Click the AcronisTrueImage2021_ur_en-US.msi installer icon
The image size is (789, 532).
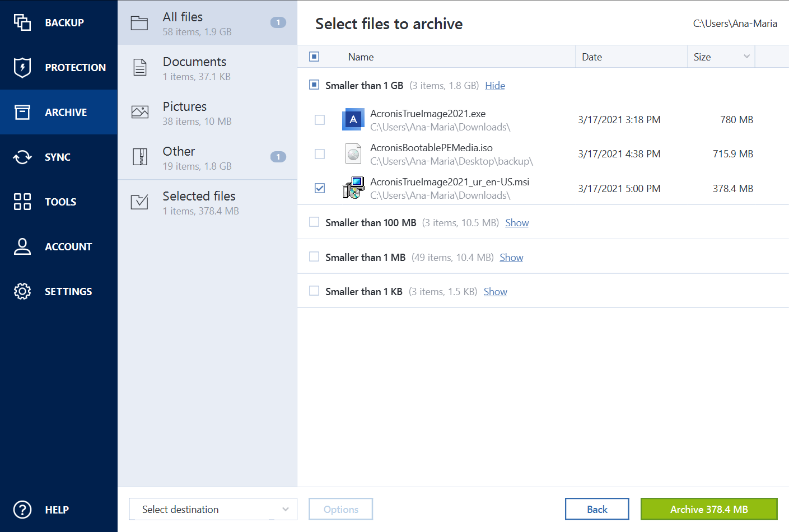[353, 188]
